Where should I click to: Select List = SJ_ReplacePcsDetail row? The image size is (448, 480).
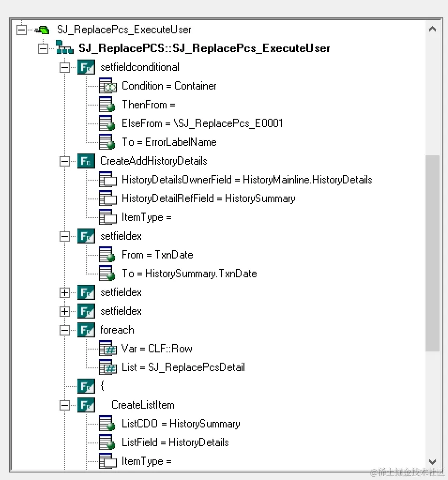(x=183, y=367)
